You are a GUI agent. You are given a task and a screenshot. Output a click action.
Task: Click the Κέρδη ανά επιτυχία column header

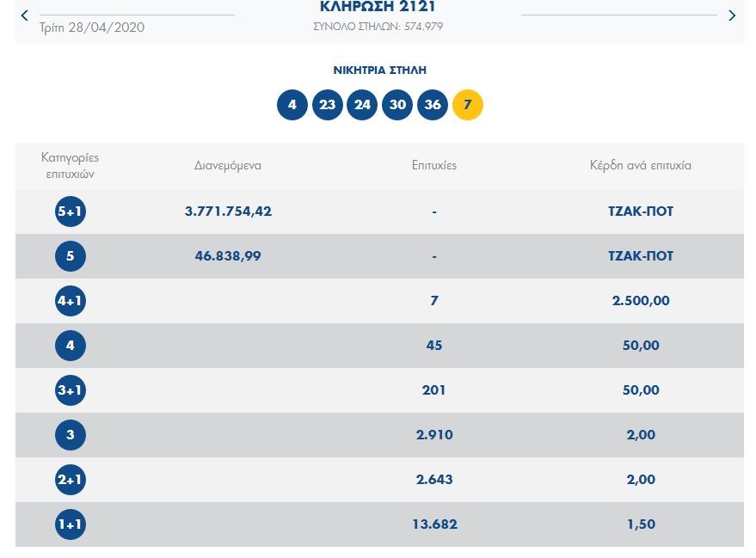[x=640, y=165]
